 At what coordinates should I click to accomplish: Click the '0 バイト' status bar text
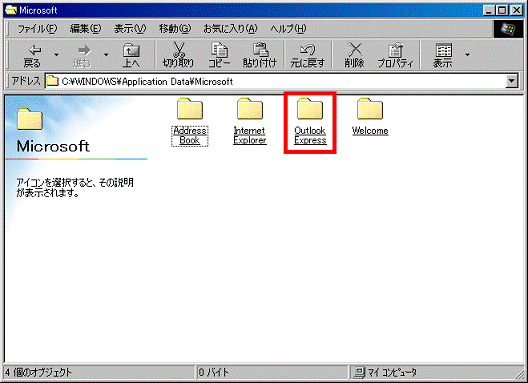(x=213, y=373)
